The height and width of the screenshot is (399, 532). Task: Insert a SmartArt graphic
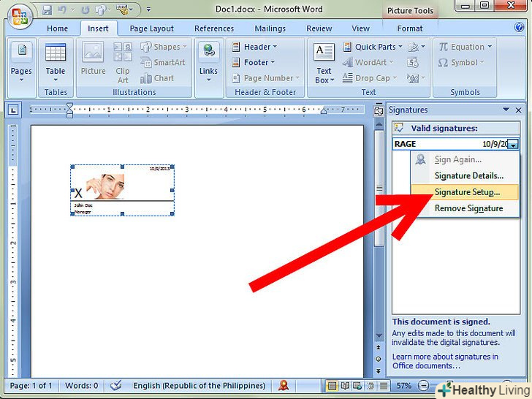(163, 62)
